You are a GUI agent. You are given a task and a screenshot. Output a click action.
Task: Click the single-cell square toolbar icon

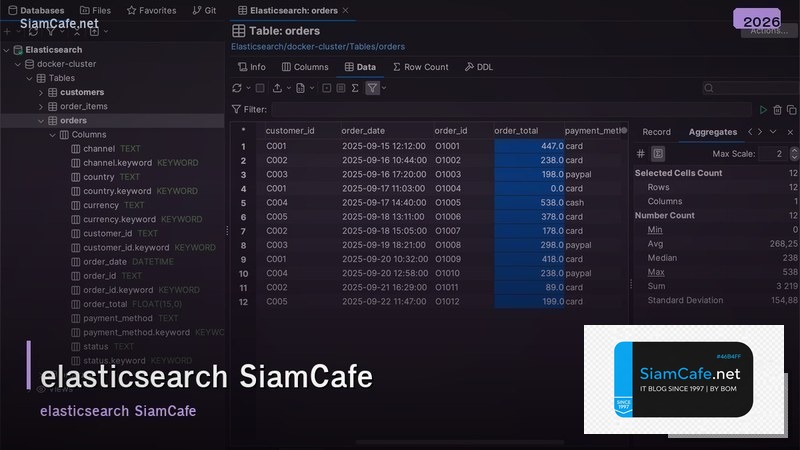coord(327,88)
